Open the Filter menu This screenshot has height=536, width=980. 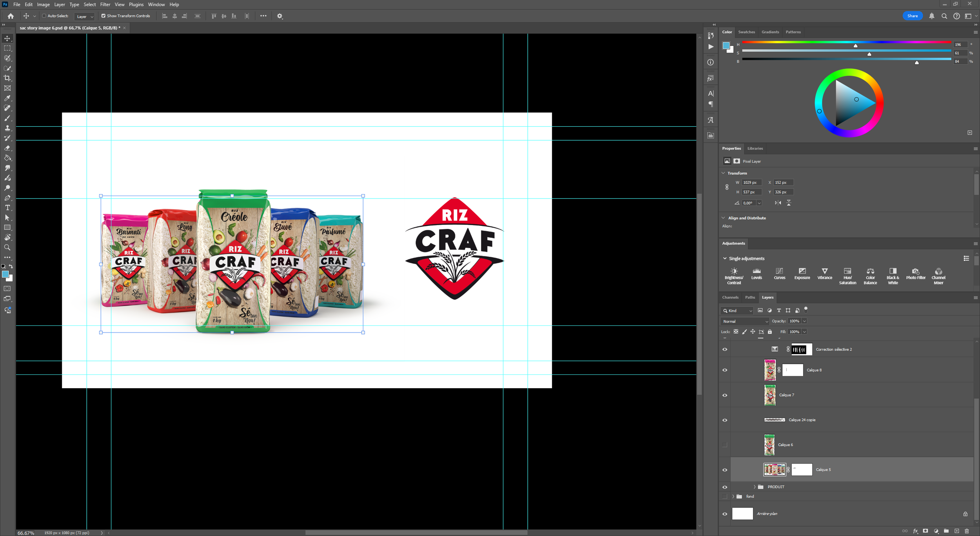click(105, 4)
